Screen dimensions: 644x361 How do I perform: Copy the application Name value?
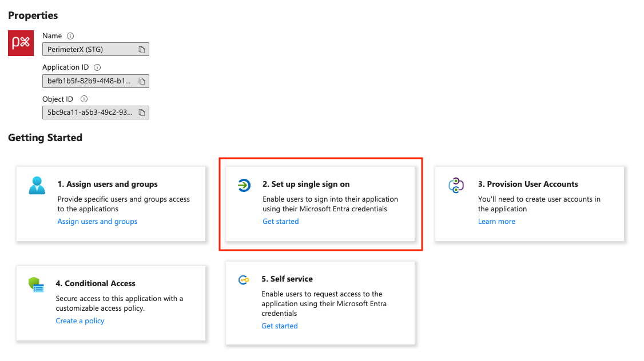coord(142,50)
